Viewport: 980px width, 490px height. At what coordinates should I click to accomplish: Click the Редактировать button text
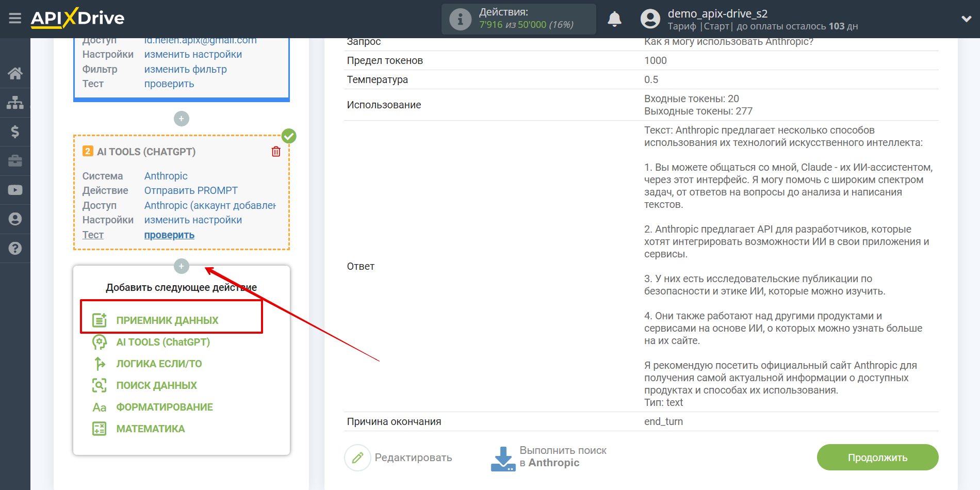[x=413, y=458]
